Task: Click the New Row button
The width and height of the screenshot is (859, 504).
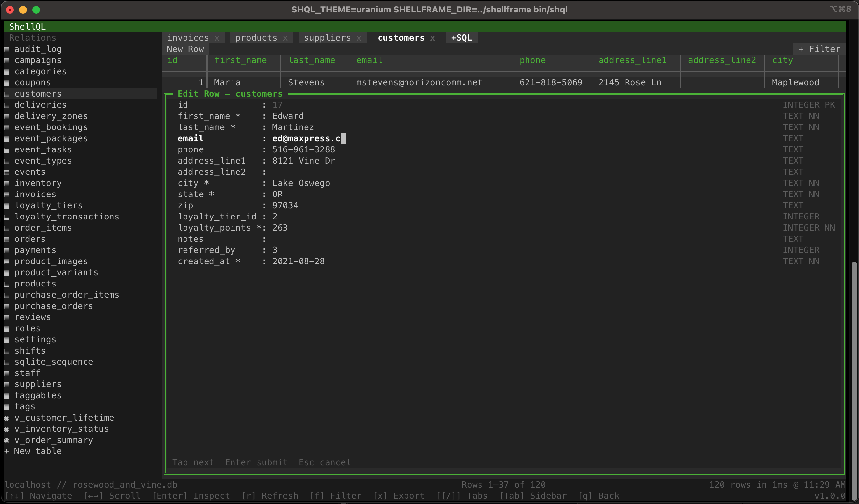Action: [x=185, y=49]
